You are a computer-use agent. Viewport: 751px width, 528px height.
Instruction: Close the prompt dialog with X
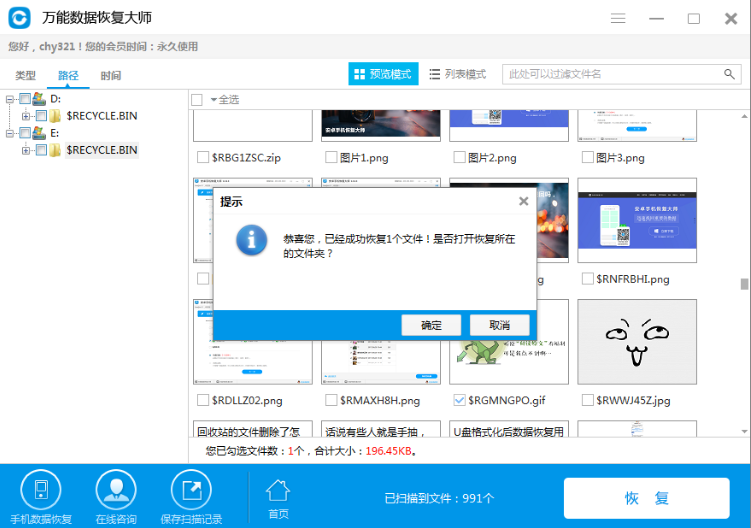tap(523, 201)
